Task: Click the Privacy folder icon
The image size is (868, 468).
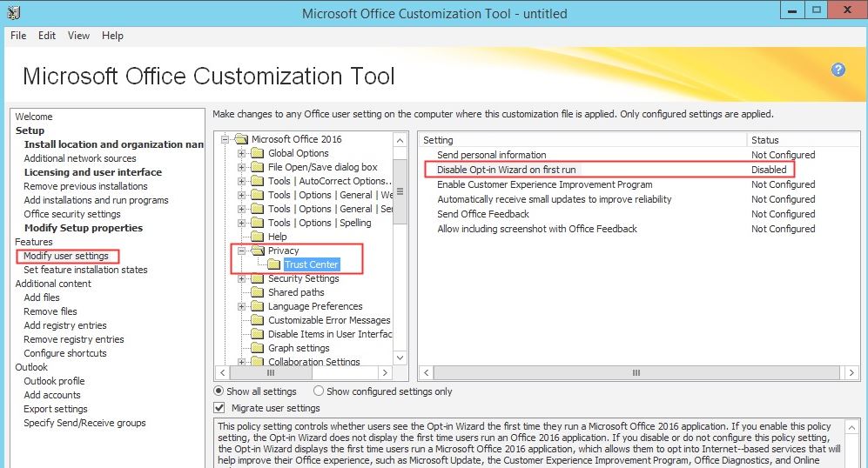Action: (258, 251)
